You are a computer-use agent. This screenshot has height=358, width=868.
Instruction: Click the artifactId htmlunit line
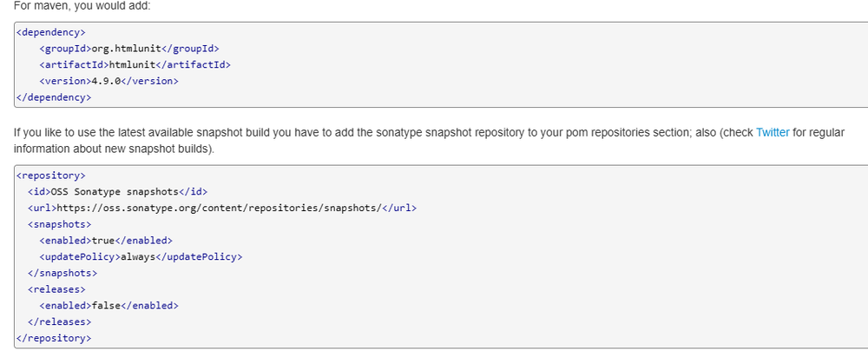(x=135, y=65)
